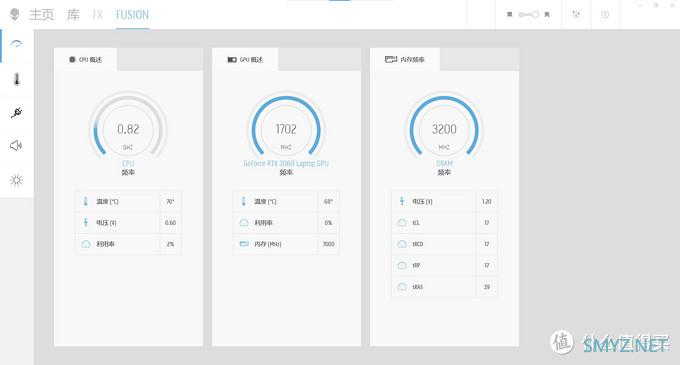The image size is (680, 365).
Task: Click the CPU chip icon beside CPU 概述
Action: pyautogui.click(x=72, y=59)
